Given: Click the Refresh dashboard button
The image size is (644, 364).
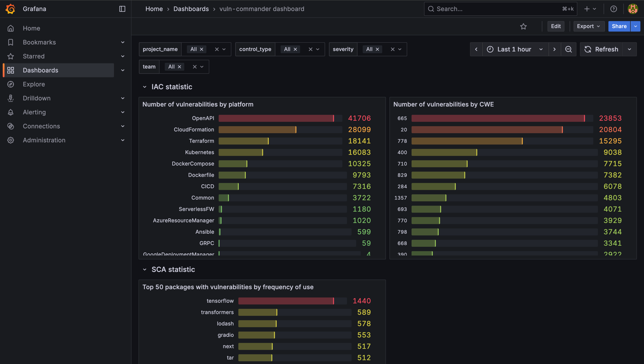Looking at the screenshot, I should 602,49.
